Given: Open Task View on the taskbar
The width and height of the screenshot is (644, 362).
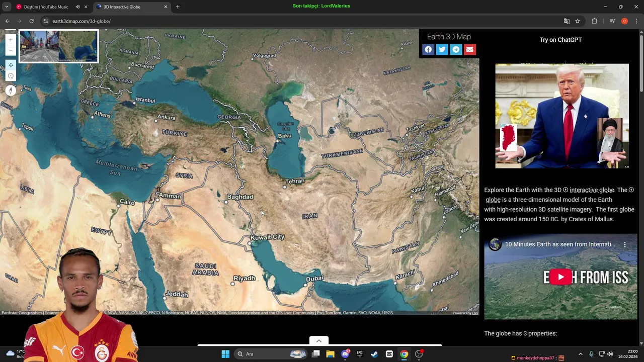Looking at the screenshot, I should point(316,354).
